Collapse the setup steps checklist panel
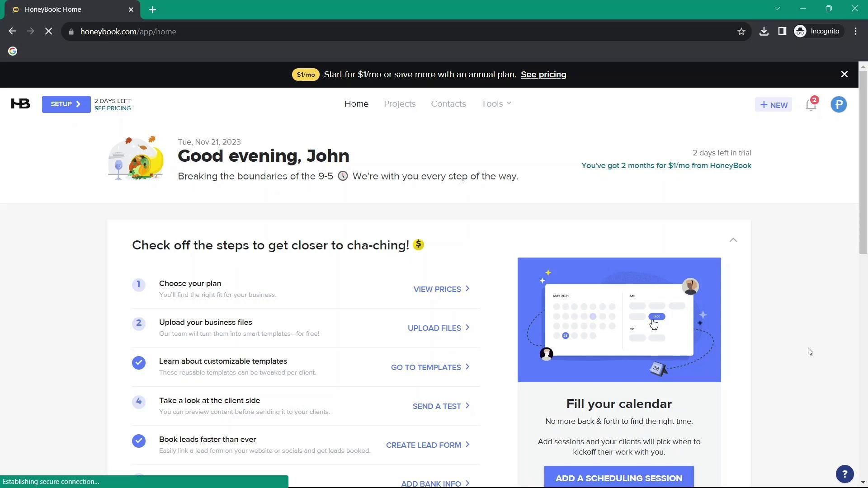Viewport: 868px width, 488px height. coord(733,240)
